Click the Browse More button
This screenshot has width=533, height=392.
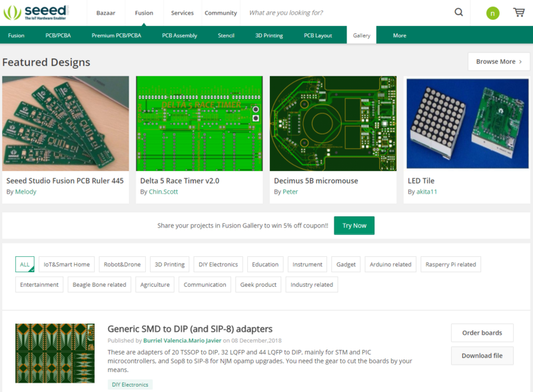[x=498, y=61]
